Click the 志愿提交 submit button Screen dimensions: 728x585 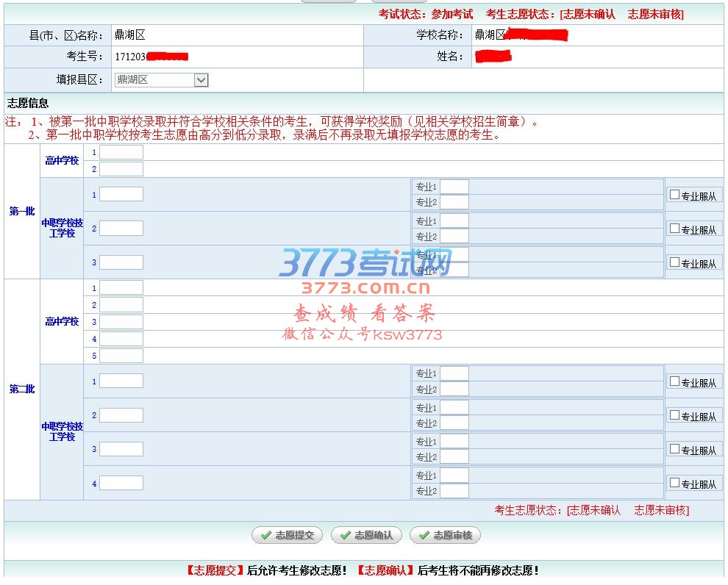coord(287,536)
